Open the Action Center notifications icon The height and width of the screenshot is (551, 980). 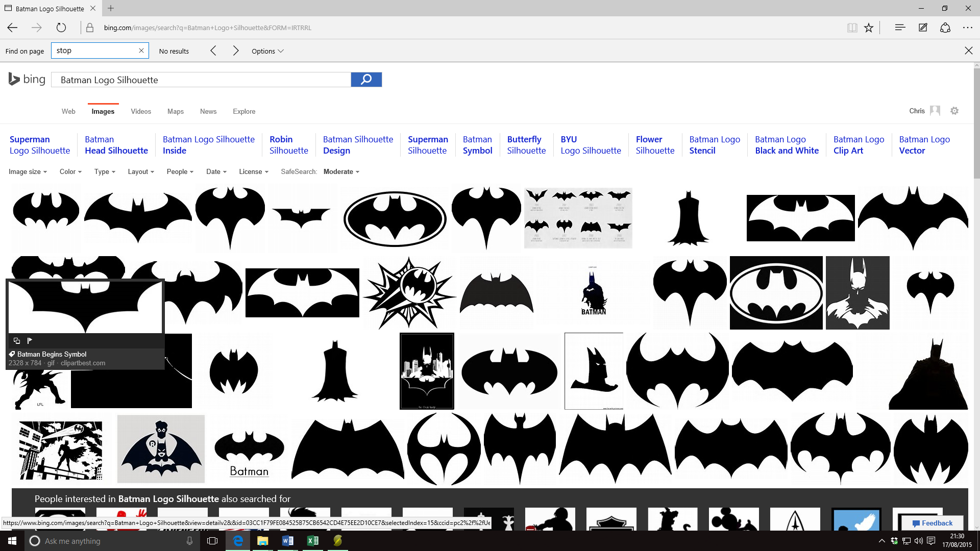[x=931, y=541]
